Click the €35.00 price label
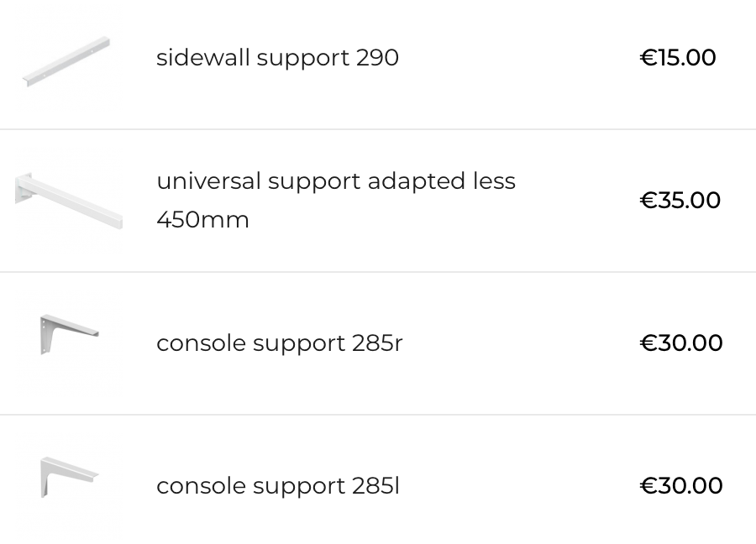Viewport: 756px width, 544px height. pyautogui.click(x=680, y=201)
